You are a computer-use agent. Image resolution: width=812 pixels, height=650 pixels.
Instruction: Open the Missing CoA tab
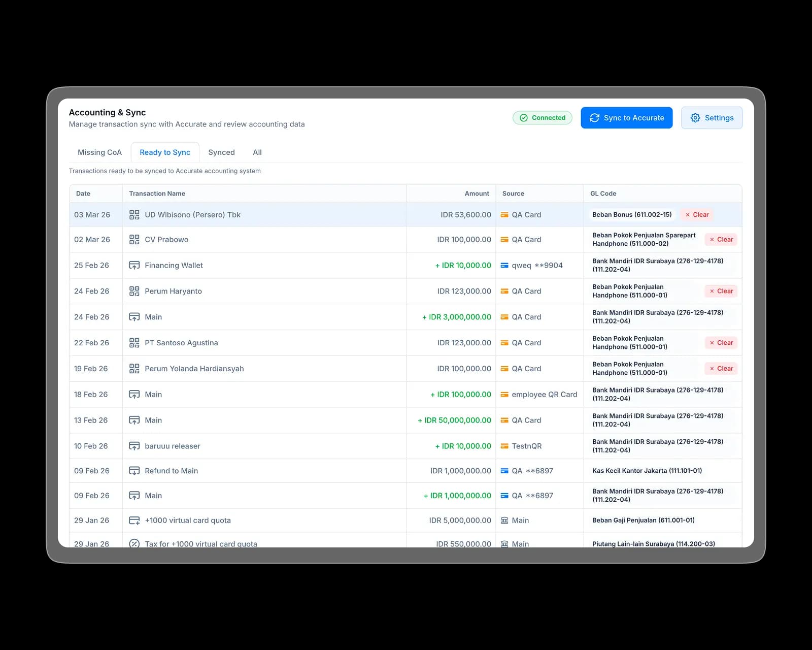pyautogui.click(x=99, y=152)
